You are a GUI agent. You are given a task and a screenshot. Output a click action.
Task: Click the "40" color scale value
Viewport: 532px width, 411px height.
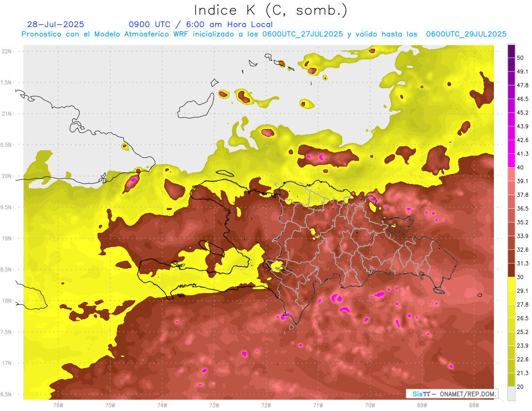coord(520,168)
